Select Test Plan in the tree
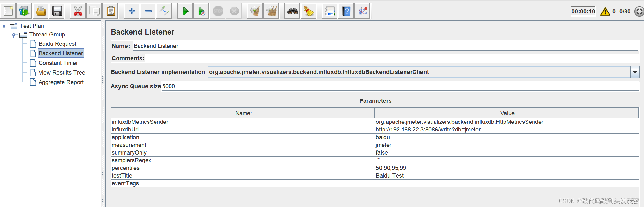Screen dimensions: 644x207 (x=32, y=26)
